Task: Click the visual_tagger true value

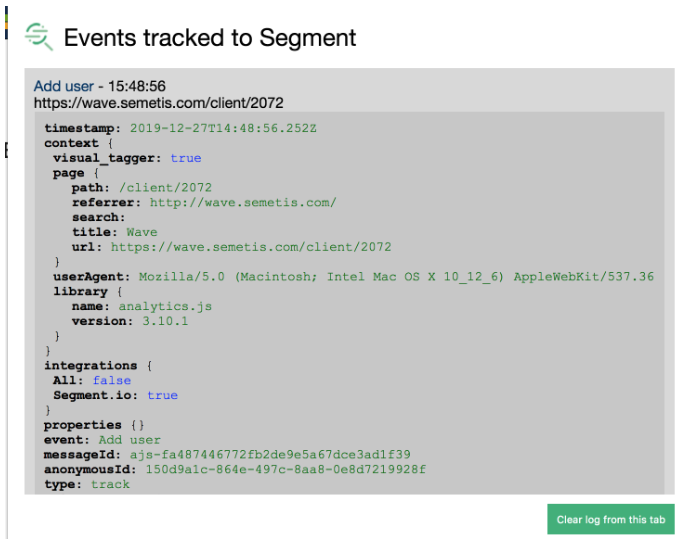Action: coord(186,158)
